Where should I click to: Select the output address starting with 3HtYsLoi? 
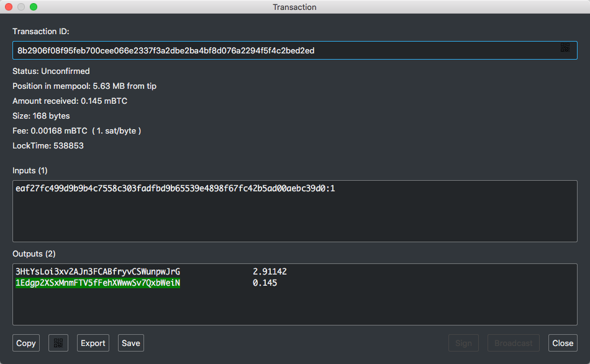98,271
